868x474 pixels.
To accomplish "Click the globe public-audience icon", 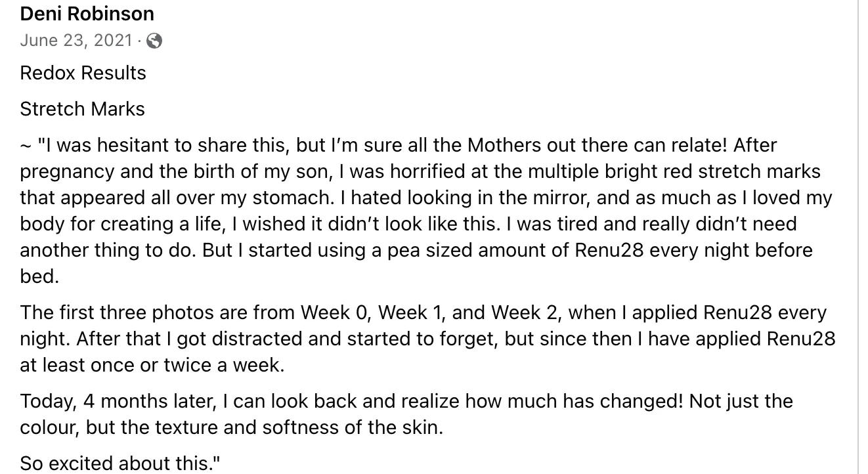I will click(x=154, y=41).
